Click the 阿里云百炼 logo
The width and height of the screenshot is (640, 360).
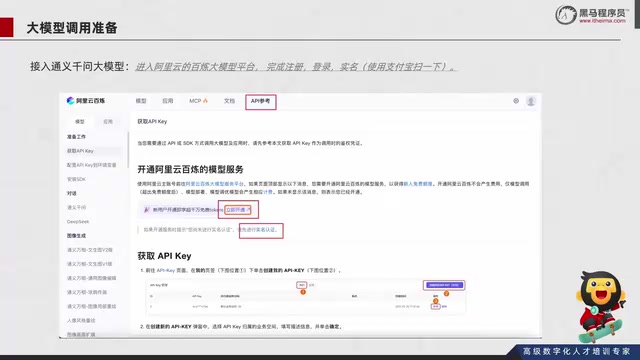click(x=86, y=101)
